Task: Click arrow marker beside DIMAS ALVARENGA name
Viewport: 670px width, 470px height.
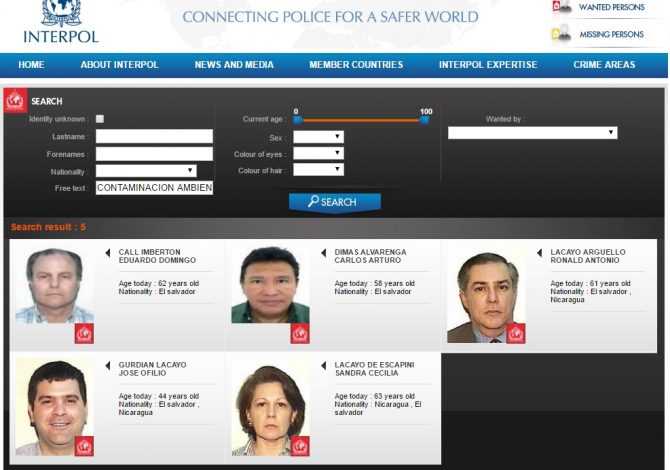Action: click(323, 253)
